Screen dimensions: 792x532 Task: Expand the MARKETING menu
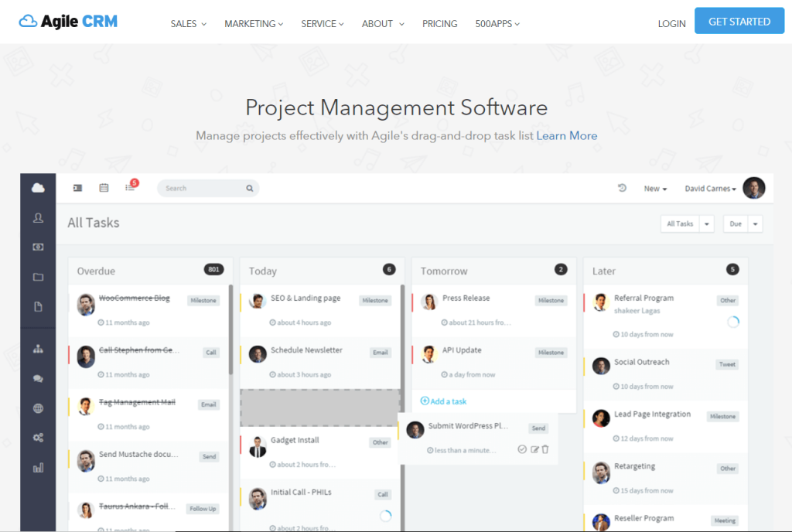click(x=254, y=24)
